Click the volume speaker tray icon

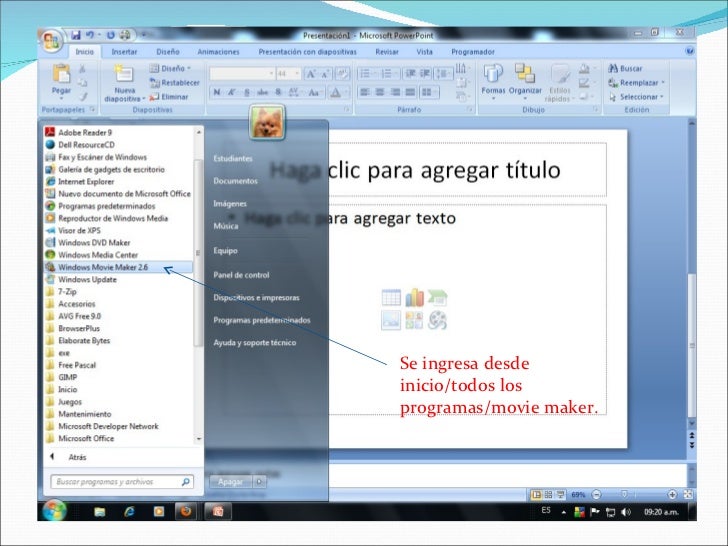[626, 512]
